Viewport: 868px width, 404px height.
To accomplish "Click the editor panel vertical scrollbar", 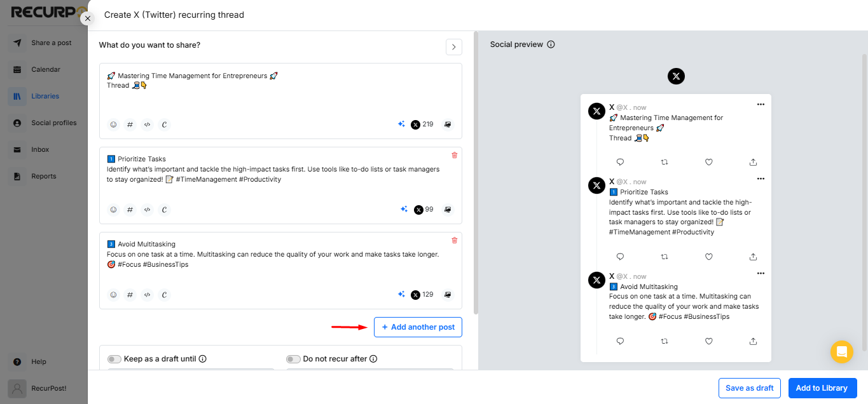I will click(x=476, y=173).
